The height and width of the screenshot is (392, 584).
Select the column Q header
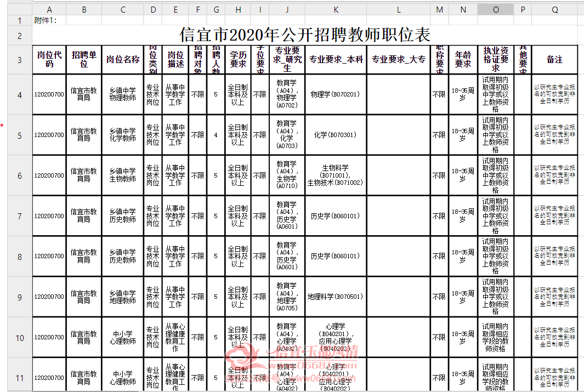tap(555, 10)
